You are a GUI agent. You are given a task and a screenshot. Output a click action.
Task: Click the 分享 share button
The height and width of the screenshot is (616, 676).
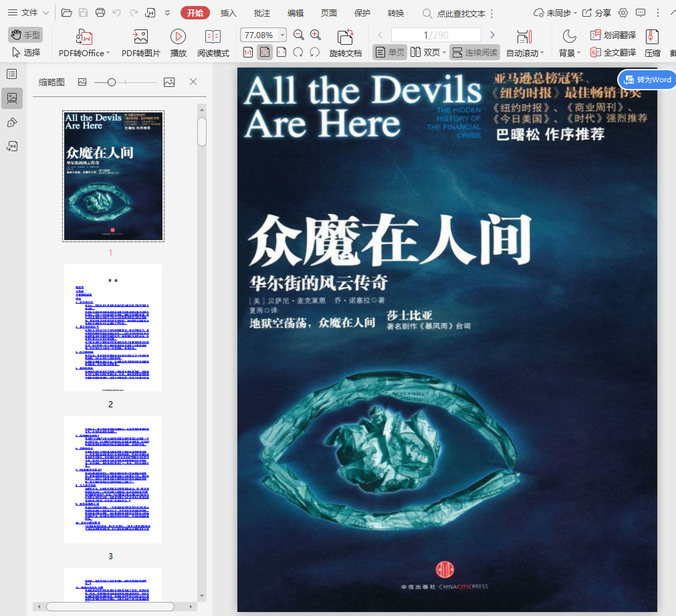tap(596, 13)
